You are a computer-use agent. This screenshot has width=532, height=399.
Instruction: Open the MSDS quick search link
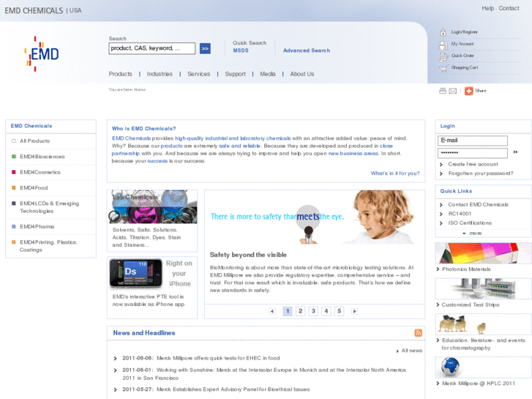241,51
